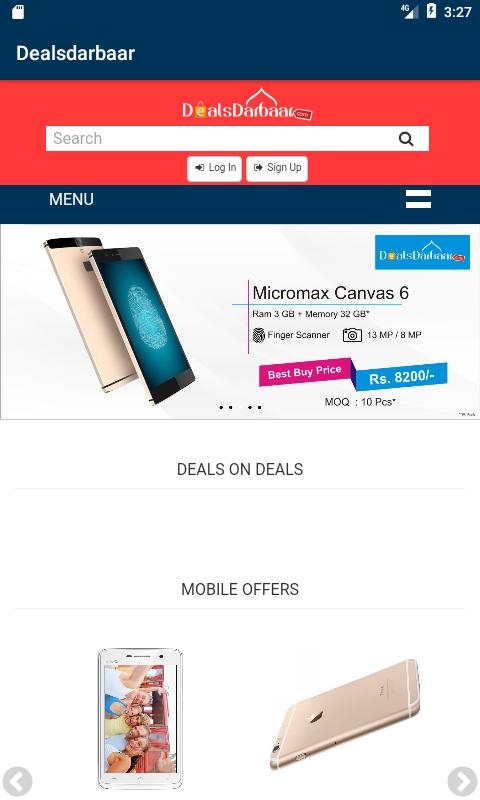Open the gold iPhone product image
The image size is (480, 800).
click(x=345, y=714)
